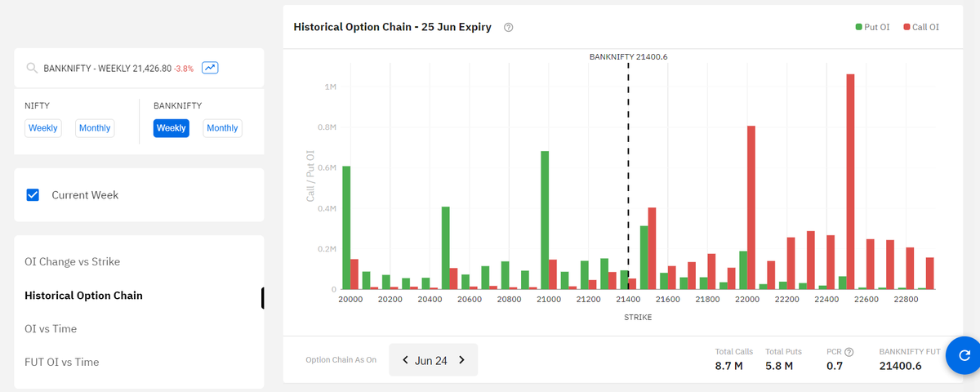This screenshot has height=392, width=980.
Task: Click the help icon next to chart title
Action: (509, 27)
